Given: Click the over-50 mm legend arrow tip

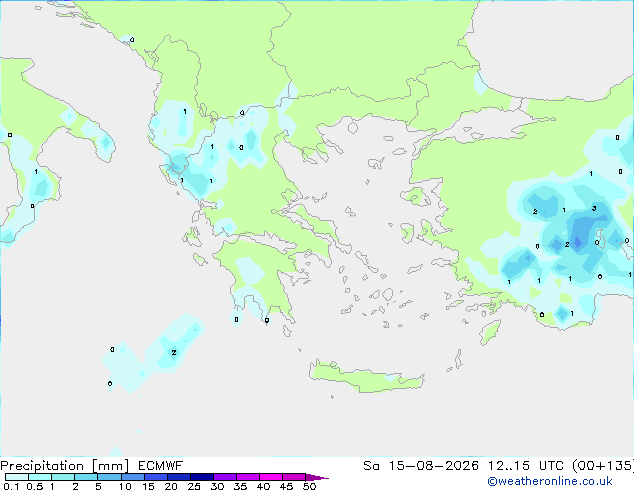Looking at the screenshot, I should pyautogui.click(x=317, y=477).
